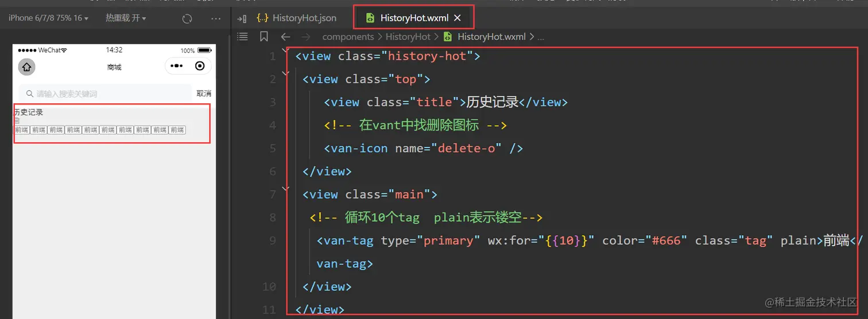868x319 pixels.
Task: Select the HistoryHot.wxml tab
Action: click(x=414, y=18)
